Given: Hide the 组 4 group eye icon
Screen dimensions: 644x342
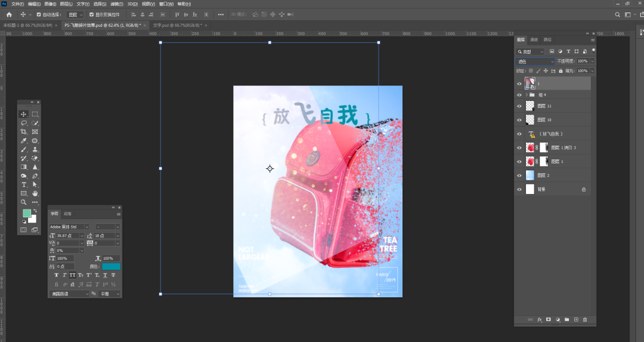Looking at the screenshot, I should pos(519,95).
